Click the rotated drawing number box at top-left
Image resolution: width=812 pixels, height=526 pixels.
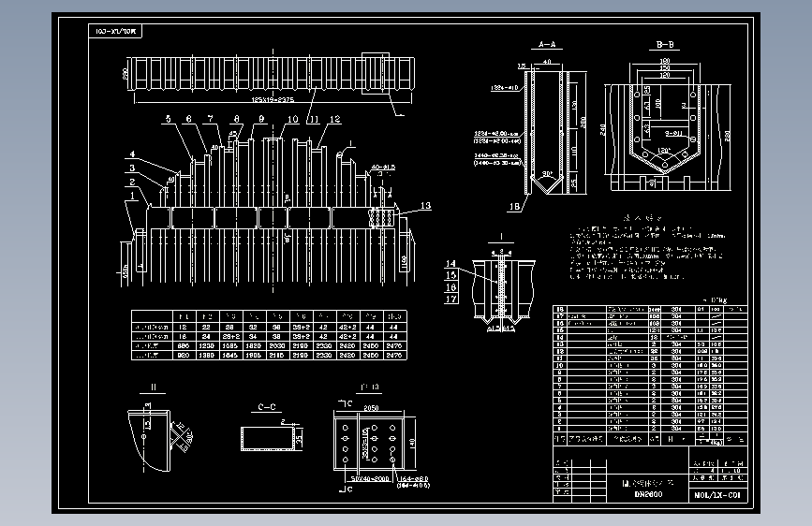(115, 31)
